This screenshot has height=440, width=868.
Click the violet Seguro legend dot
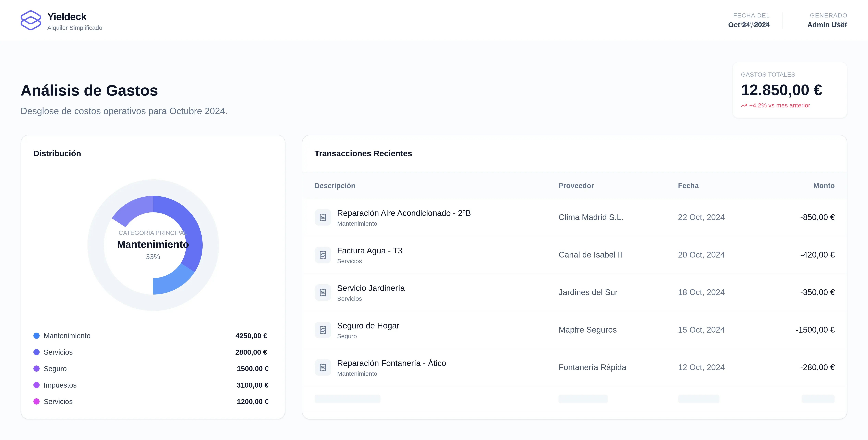coord(36,369)
